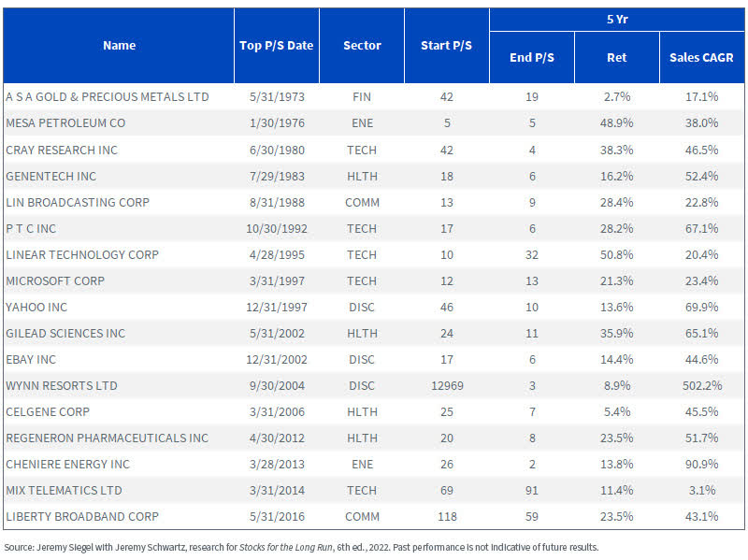This screenshot has width=748, height=560.
Task: Select the Start P/S value 118
Action: pyautogui.click(x=447, y=517)
